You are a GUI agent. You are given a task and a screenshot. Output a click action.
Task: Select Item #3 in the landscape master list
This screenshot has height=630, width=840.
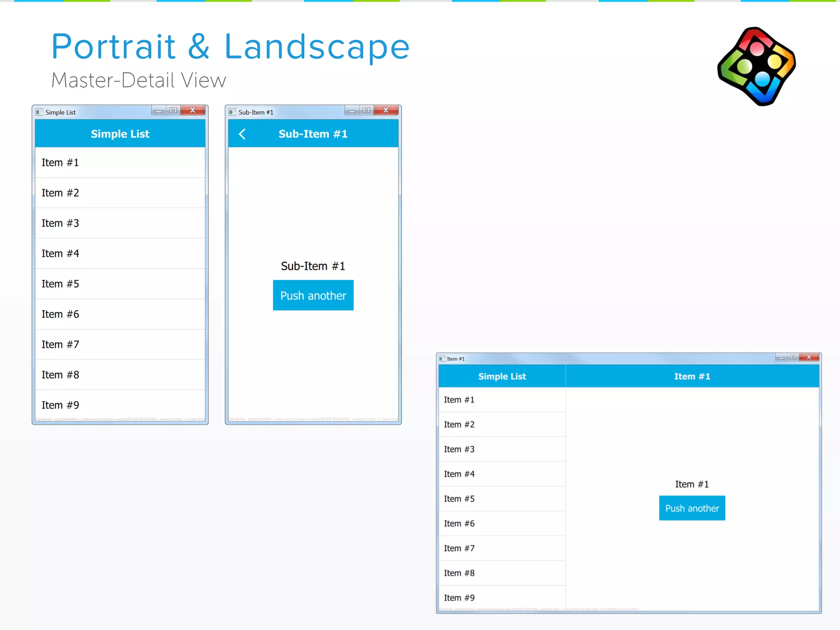pyautogui.click(x=502, y=449)
